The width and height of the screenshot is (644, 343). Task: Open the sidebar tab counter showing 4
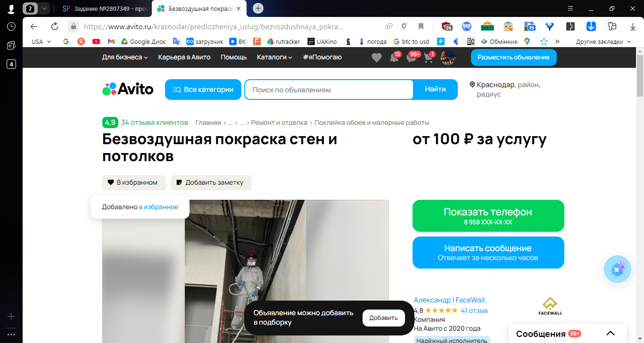(x=11, y=64)
